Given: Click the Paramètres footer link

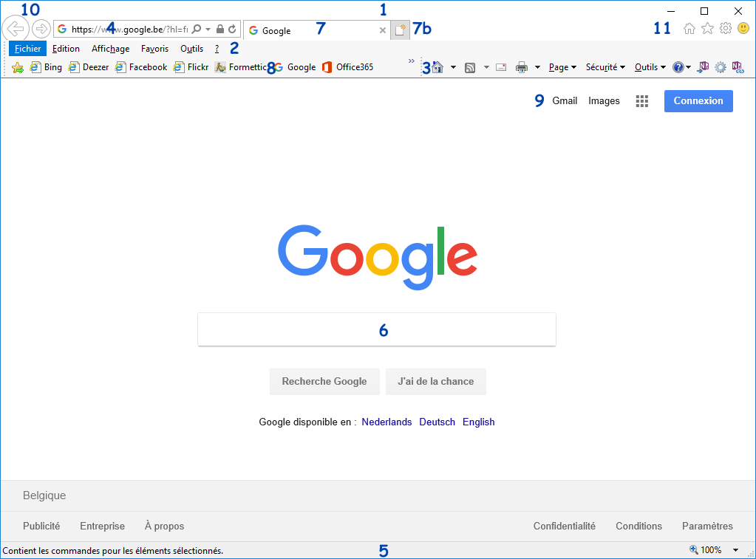Looking at the screenshot, I should (707, 527).
